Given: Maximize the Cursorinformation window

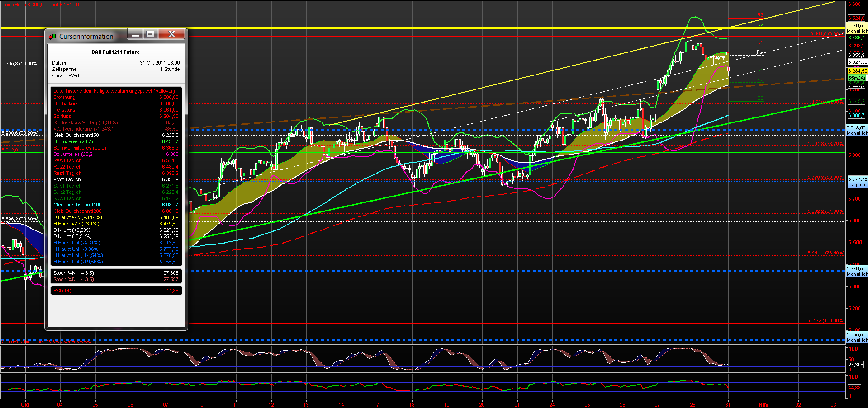Looking at the screenshot, I should (x=150, y=34).
